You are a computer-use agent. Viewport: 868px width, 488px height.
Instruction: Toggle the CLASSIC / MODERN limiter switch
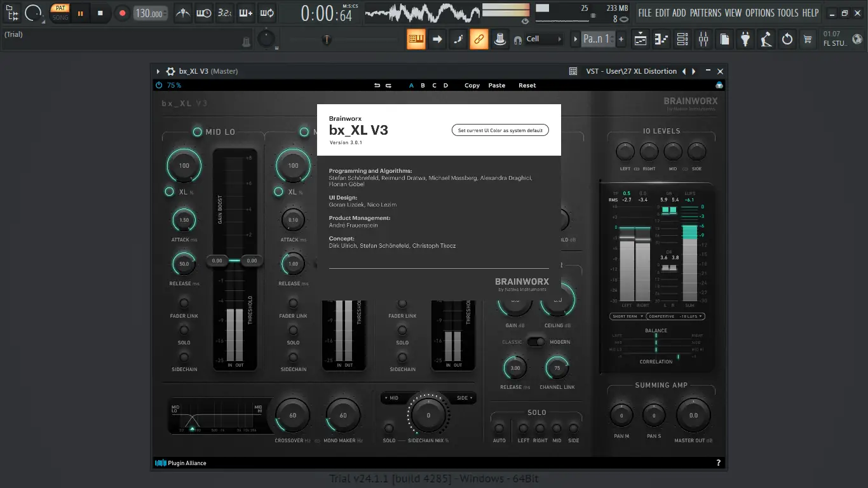pyautogui.click(x=536, y=342)
